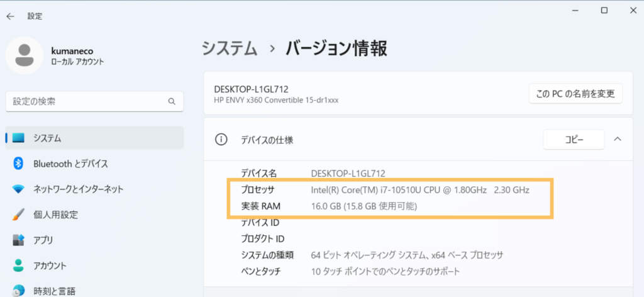Click the デバイスの仕様 info icon
644x297 pixels.
(221, 140)
